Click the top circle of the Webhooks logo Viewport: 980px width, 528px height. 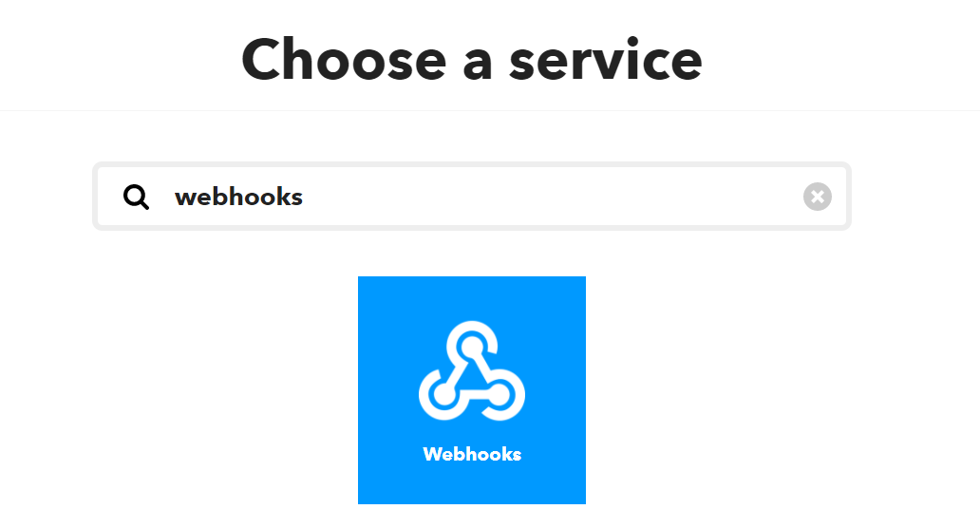tap(473, 346)
